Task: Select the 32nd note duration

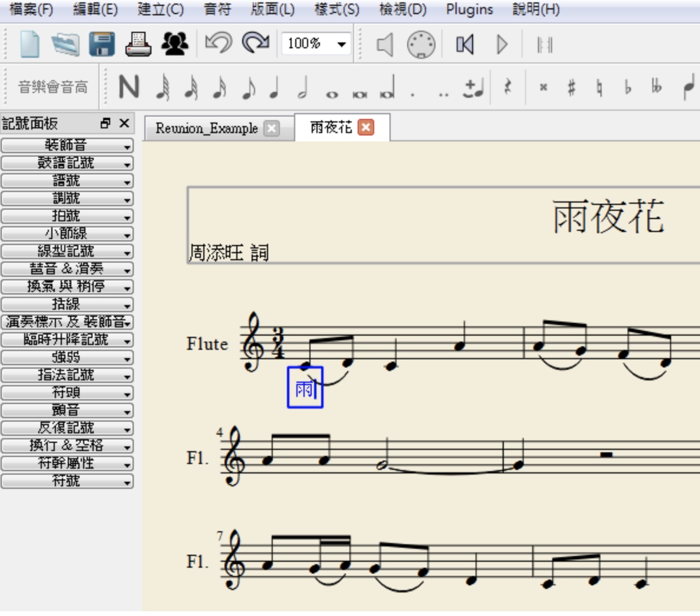Action: pos(191,87)
